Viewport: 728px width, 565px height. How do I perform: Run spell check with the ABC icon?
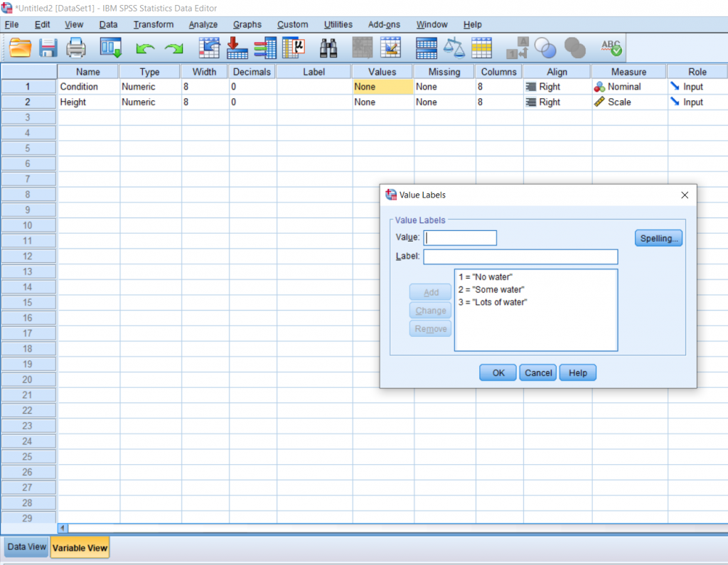pyautogui.click(x=609, y=48)
